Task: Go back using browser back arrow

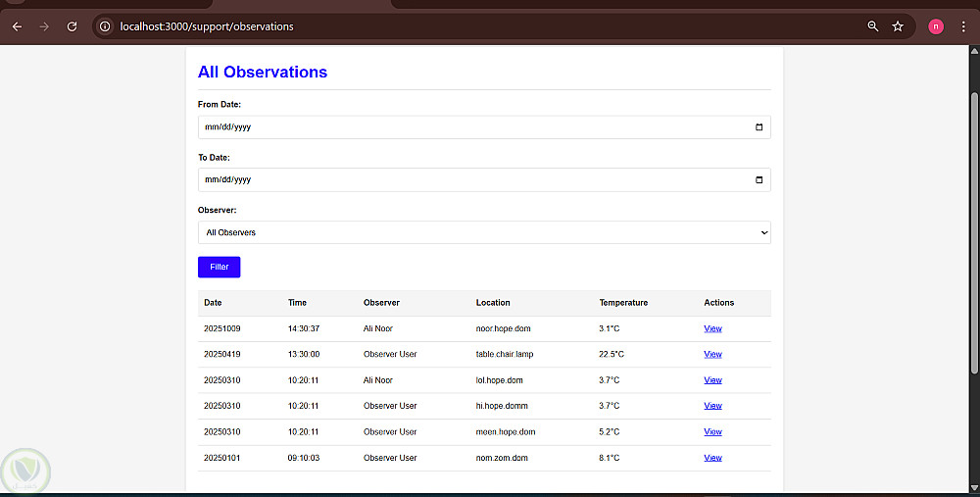Action: 17,26
